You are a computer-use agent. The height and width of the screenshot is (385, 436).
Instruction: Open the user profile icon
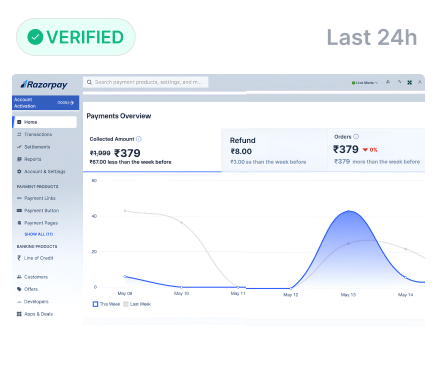(x=420, y=82)
